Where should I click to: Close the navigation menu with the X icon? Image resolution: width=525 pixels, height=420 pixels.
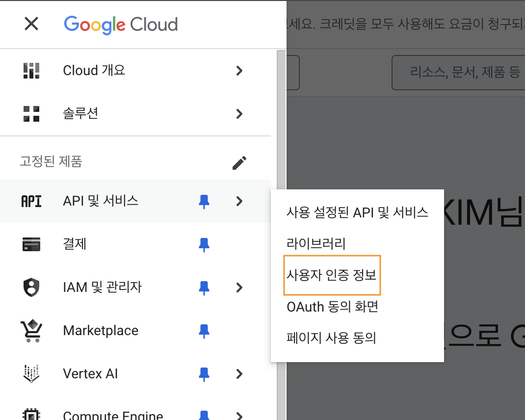click(x=31, y=24)
